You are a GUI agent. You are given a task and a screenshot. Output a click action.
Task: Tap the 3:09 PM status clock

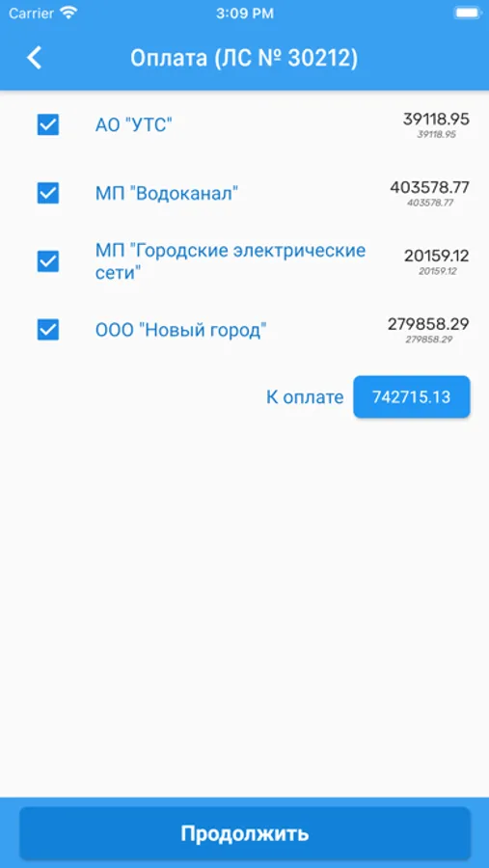coord(244,14)
